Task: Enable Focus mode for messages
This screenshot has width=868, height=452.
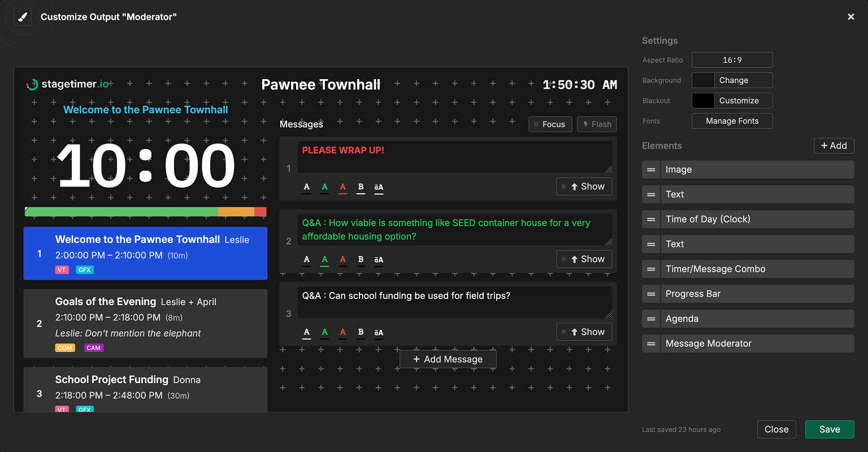Action: coord(550,124)
